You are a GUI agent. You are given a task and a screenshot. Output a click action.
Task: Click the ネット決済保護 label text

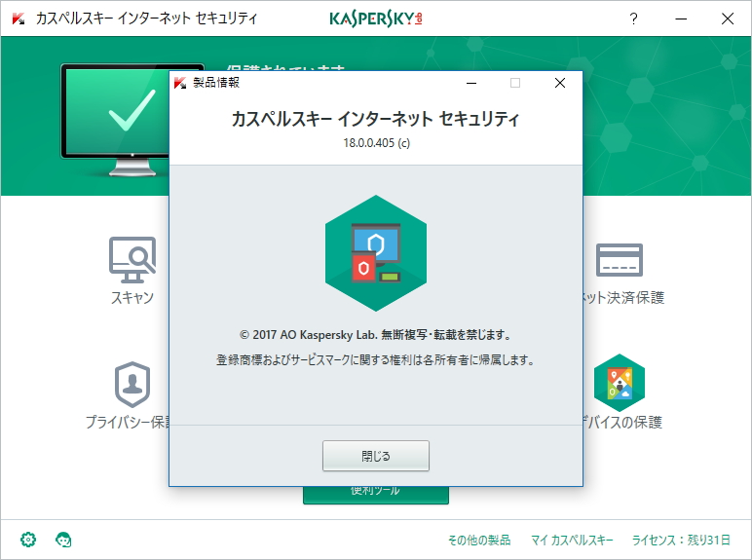623,297
